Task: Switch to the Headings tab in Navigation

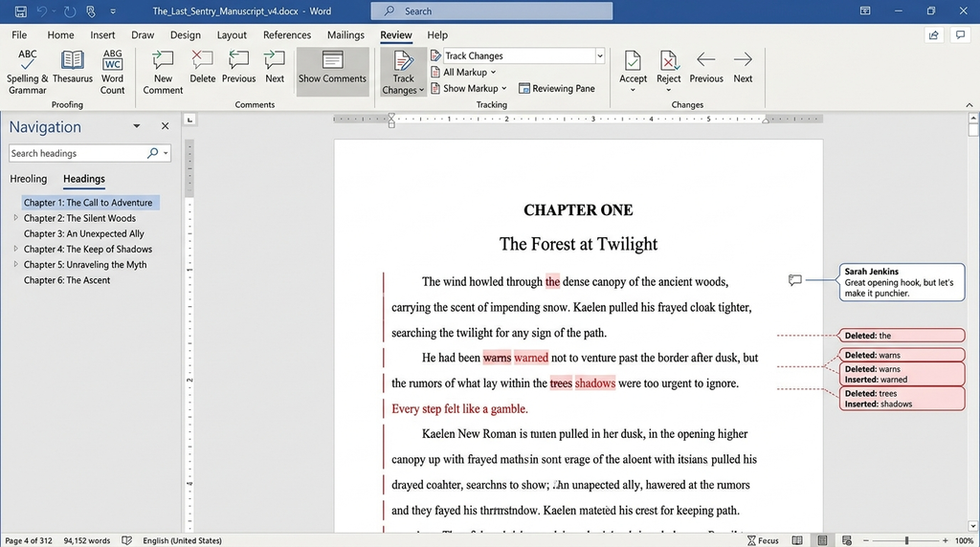Action: click(84, 179)
